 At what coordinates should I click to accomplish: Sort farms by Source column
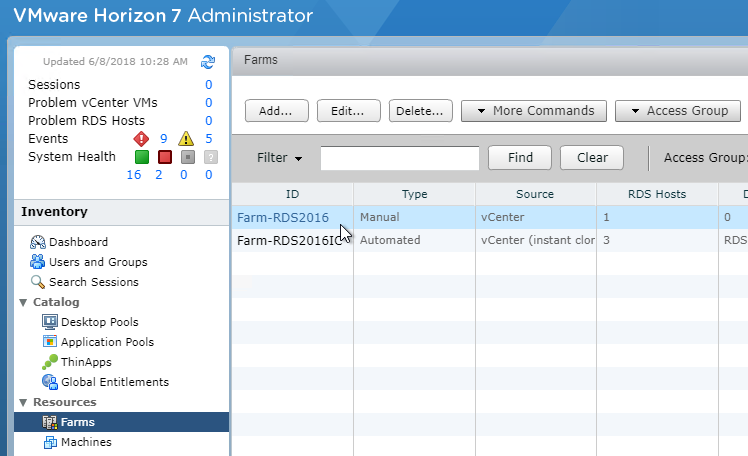pyautogui.click(x=535, y=194)
